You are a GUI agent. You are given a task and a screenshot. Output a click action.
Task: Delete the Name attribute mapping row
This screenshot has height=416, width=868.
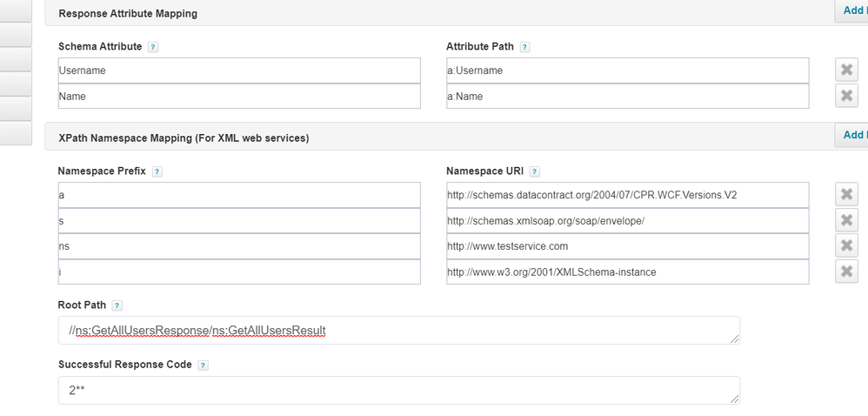[845, 96]
